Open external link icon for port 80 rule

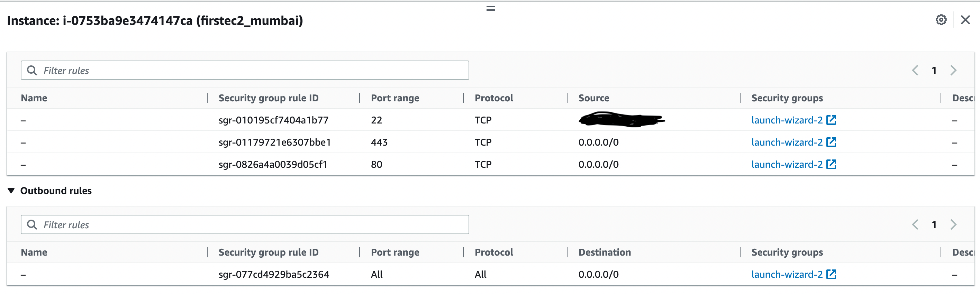coord(831,164)
